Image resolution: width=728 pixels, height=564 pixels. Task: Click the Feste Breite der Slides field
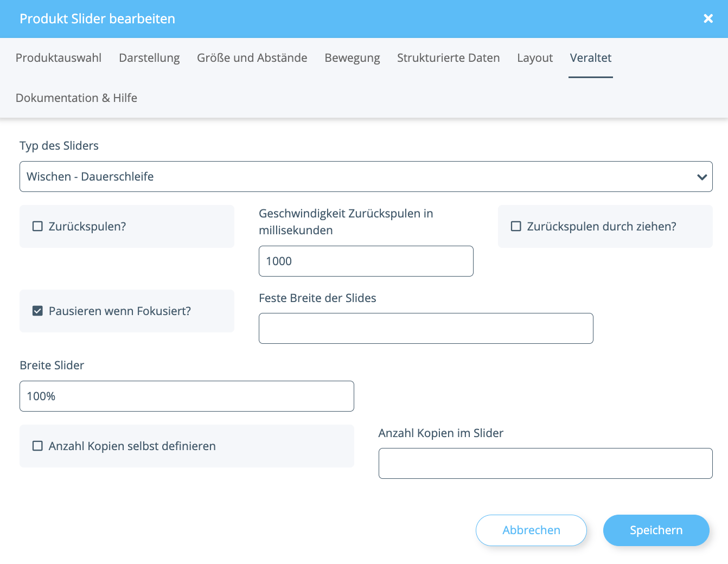[426, 329]
